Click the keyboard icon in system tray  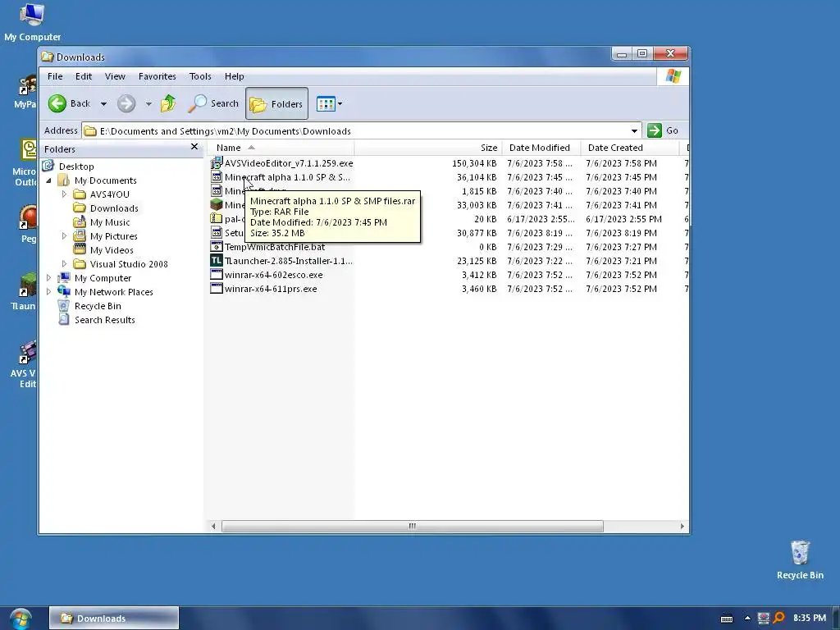coord(727,619)
